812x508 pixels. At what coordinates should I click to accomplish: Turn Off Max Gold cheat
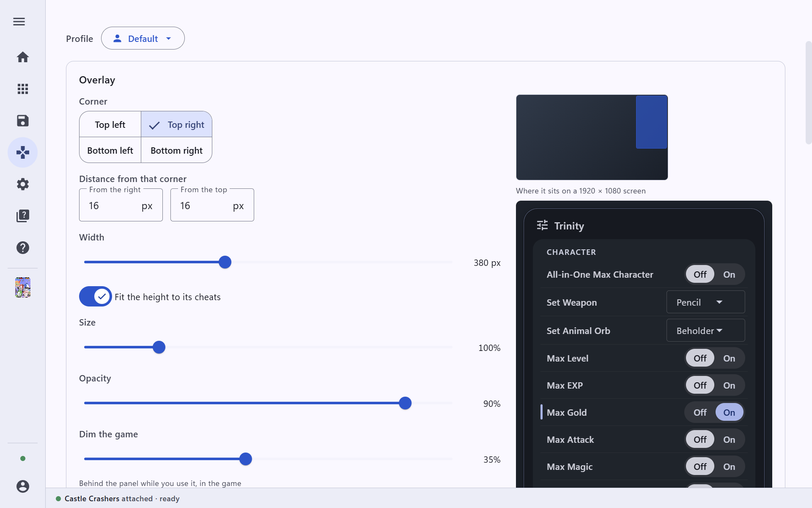(700, 412)
